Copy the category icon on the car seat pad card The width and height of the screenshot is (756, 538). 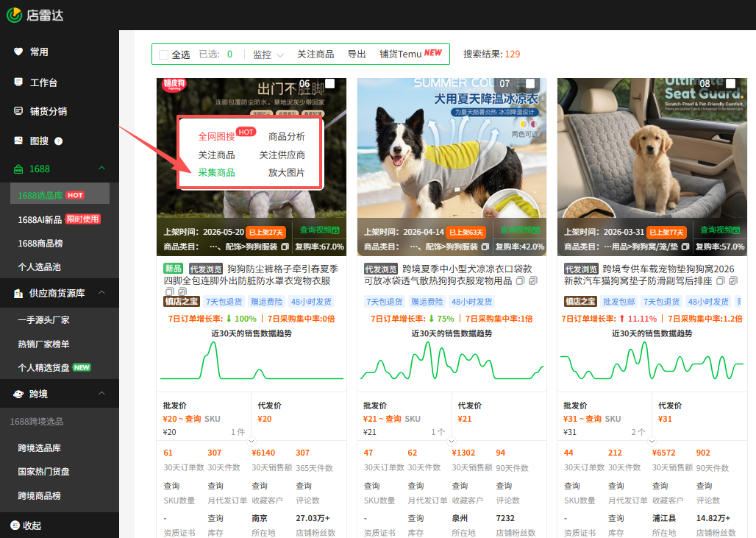685,247
